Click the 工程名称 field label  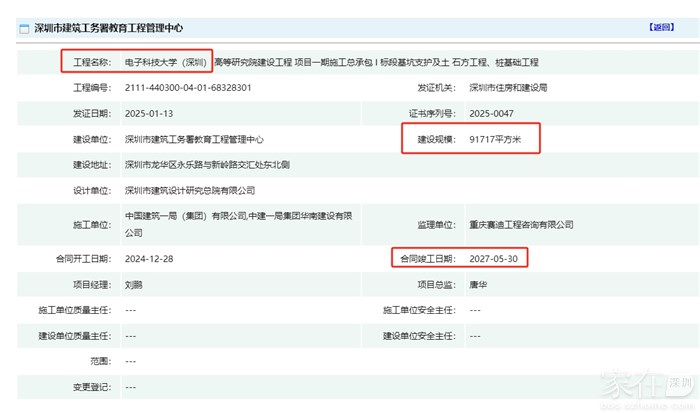pos(95,62)
